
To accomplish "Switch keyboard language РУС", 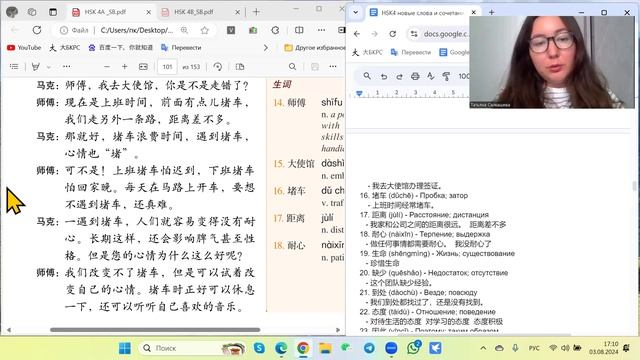I will tap(534, 348).
